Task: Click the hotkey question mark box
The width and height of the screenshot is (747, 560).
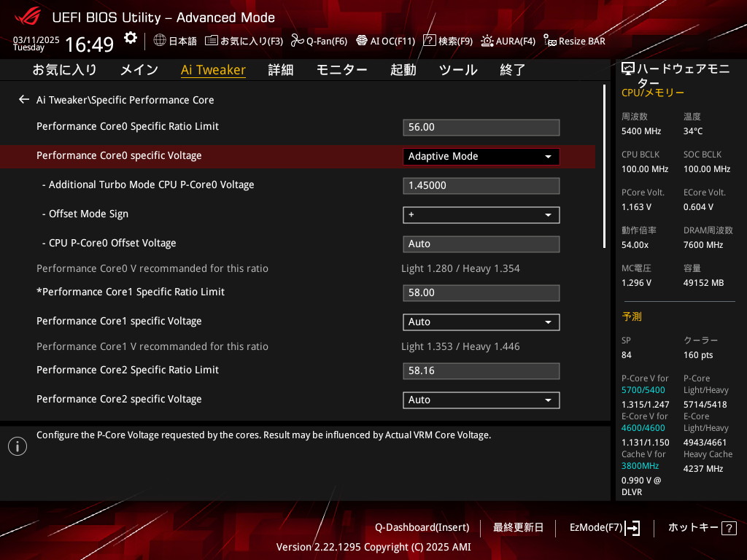Action: [x=729, y=528]
